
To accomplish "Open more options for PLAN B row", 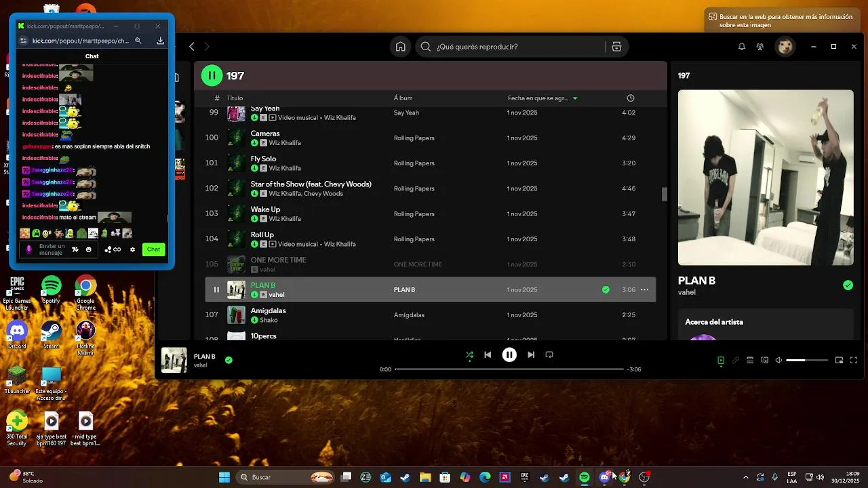I will click(645, 290).
